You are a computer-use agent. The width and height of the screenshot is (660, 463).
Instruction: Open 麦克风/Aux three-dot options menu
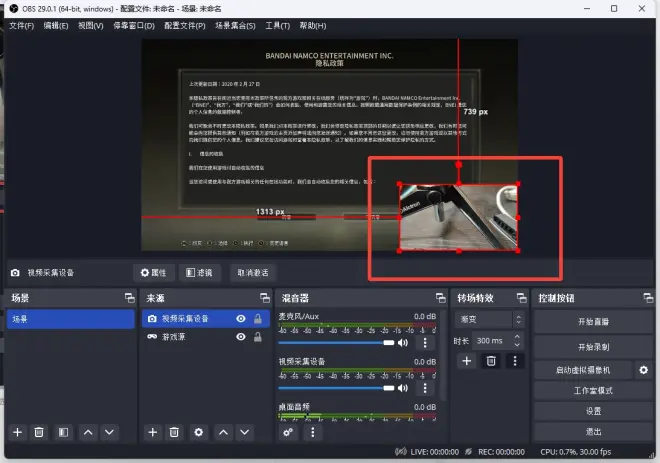click(x=424, y=342)
